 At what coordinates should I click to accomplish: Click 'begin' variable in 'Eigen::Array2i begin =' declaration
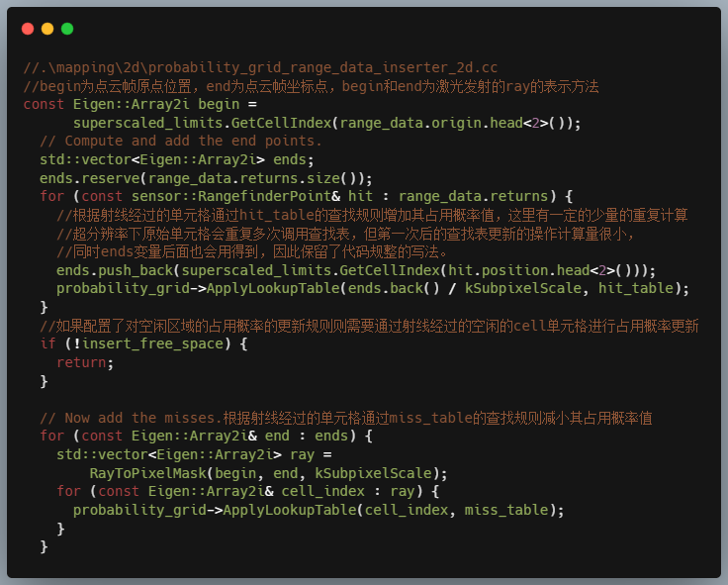pyautogui.click(x=218, y=104)
